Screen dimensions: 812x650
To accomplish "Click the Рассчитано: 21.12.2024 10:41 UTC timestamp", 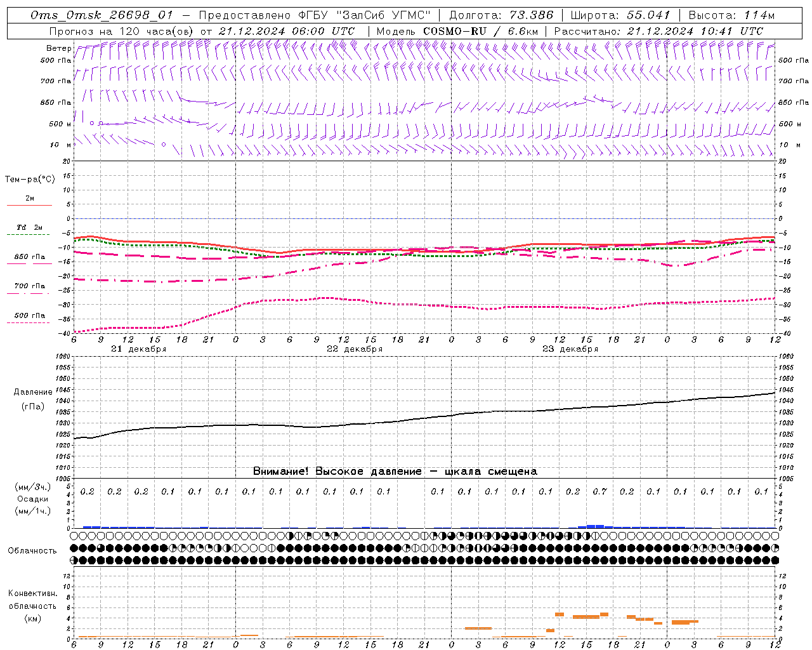I will click(658, 31).
